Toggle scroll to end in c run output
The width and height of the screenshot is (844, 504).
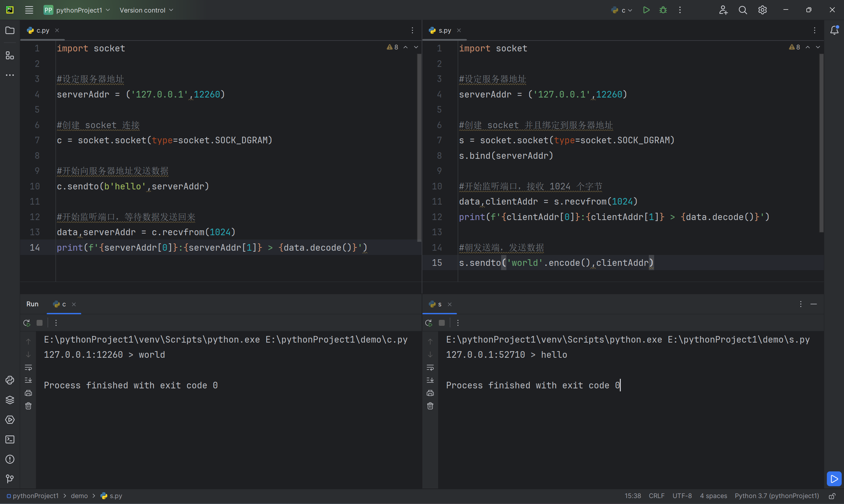click(28, 380)
